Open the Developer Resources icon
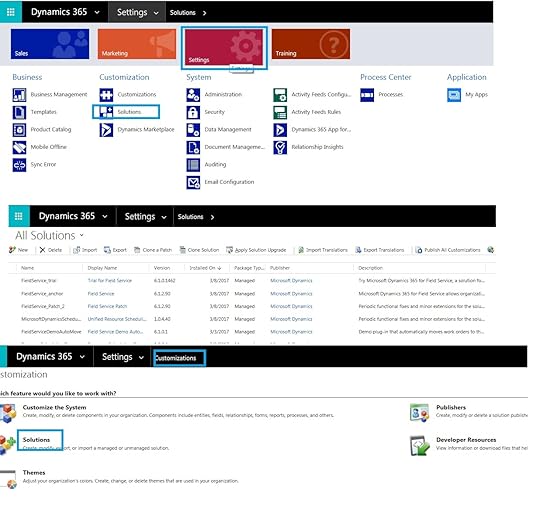 (419, 445)
